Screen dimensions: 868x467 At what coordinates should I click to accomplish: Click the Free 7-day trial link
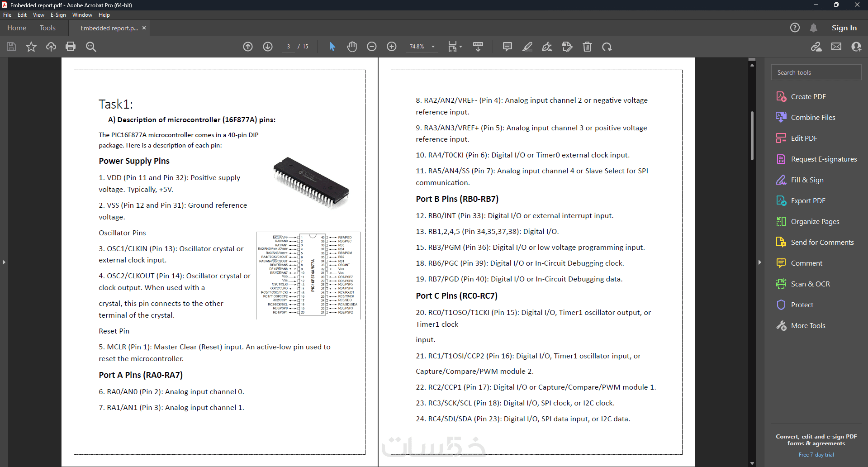pyautogui.click(x=816, y=455)
